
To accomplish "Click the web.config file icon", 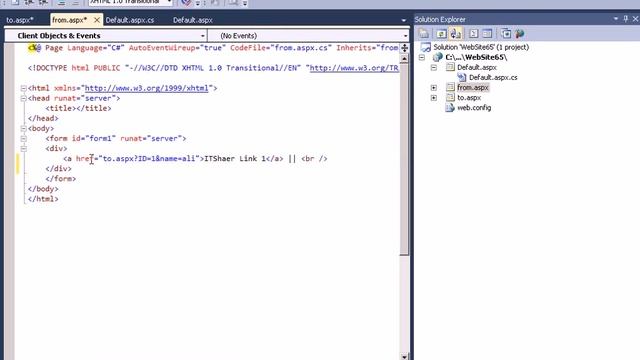I will click(x=450, y=108).
